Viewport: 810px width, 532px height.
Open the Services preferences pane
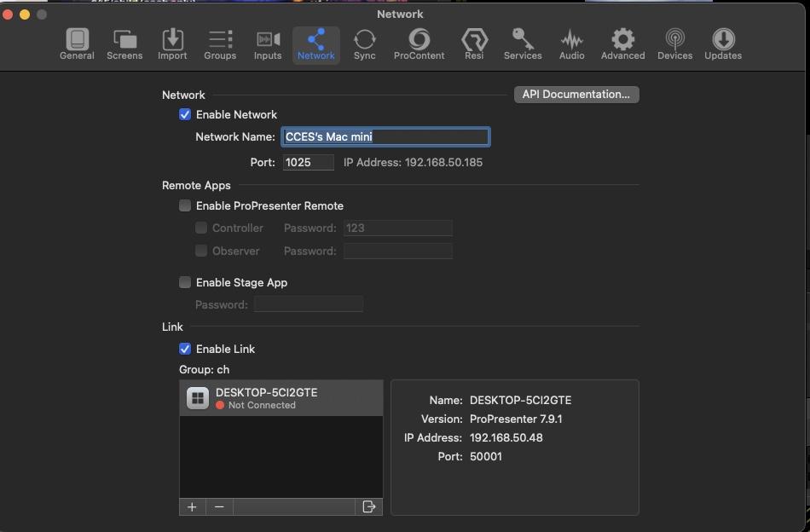[x=523, y=44]
